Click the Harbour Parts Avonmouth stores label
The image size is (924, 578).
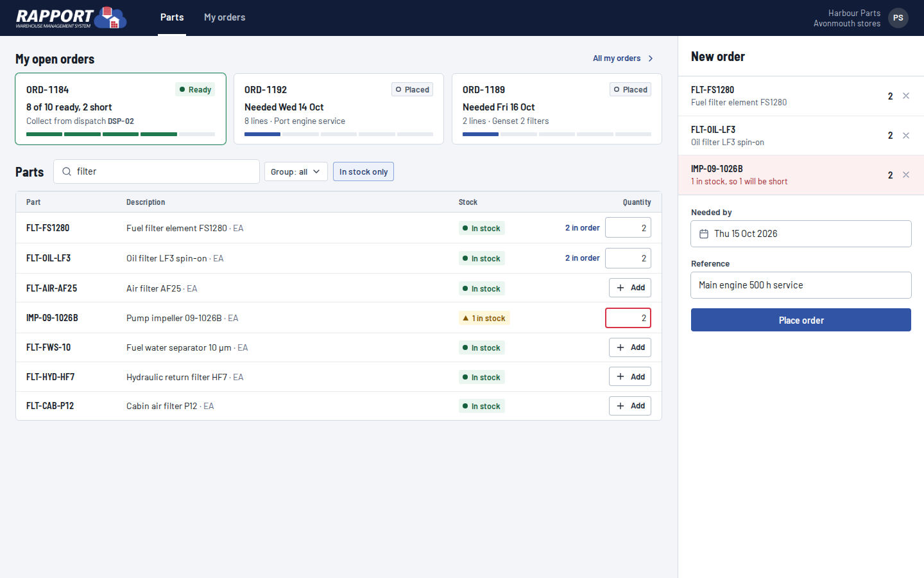(x=847, y=18)
